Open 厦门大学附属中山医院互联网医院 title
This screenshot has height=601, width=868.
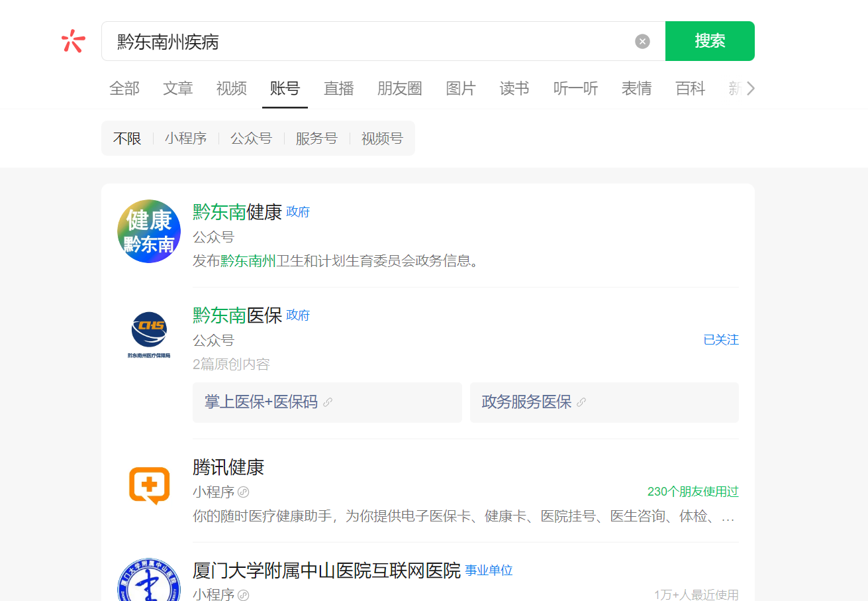coord(326,571)
